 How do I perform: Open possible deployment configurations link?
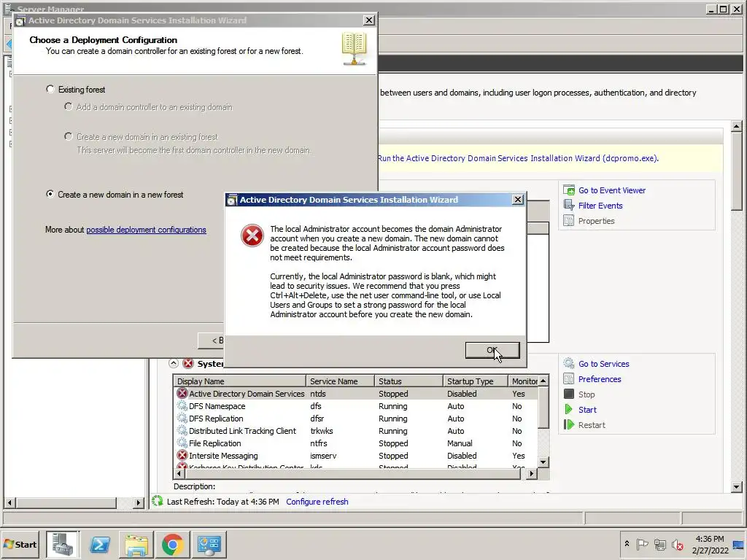tap(146, 230)
